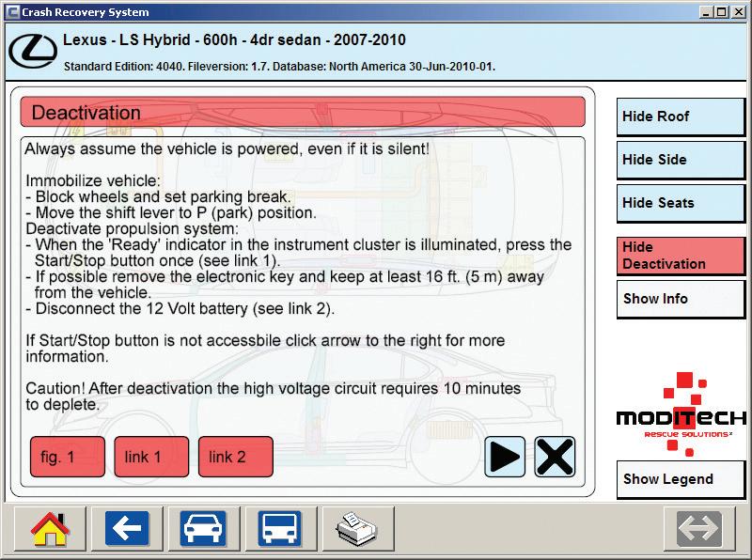Click the Lexus logo in the header

point(33,51)
